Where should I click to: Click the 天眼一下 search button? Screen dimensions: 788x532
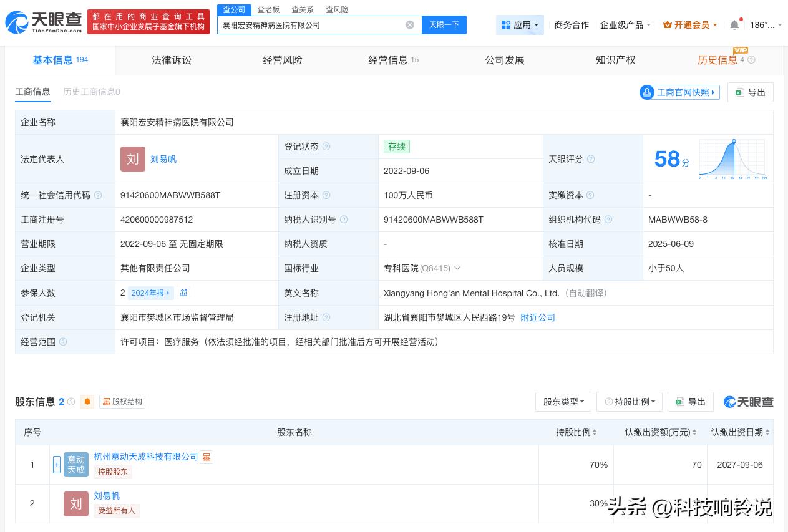point(444,25)
